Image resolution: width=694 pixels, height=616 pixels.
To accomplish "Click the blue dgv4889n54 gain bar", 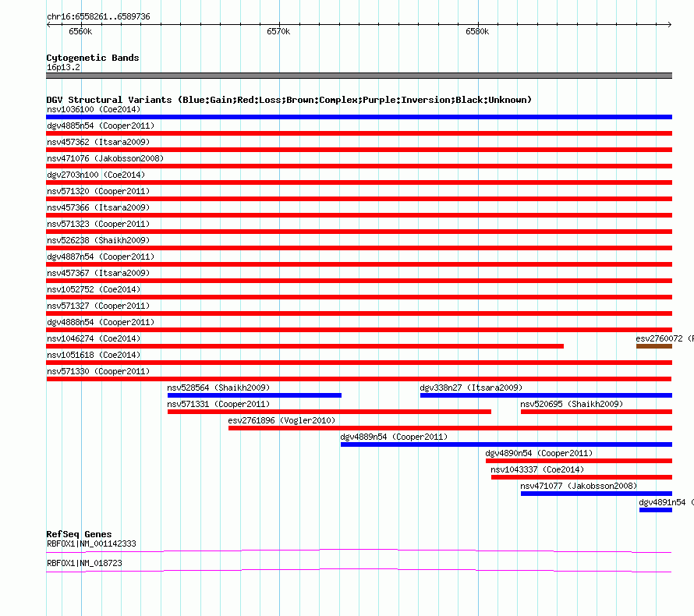I will click(x=506, y=444).
